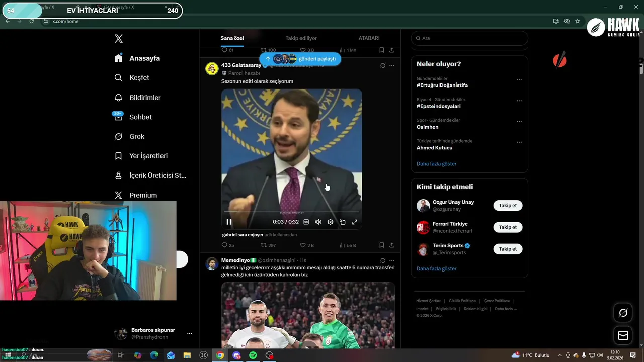Click the Ara search field
The width and height of the screenshot is (644, 362).
(x=469, y=38)
